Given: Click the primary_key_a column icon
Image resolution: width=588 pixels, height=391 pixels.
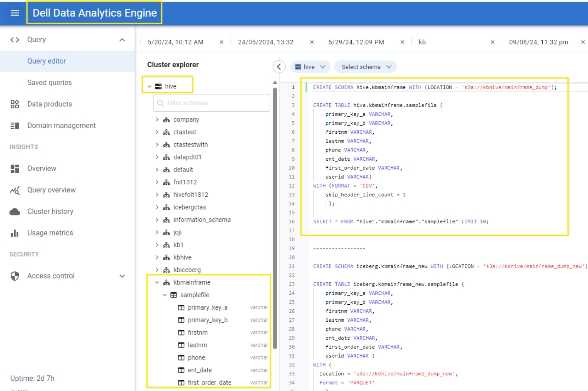Looking at the screenshot, I should point(181,307).
